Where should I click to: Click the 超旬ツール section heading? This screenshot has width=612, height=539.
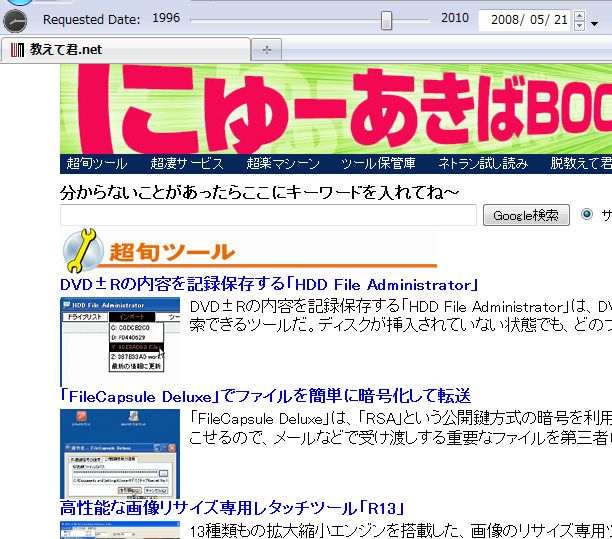(172, 252)
